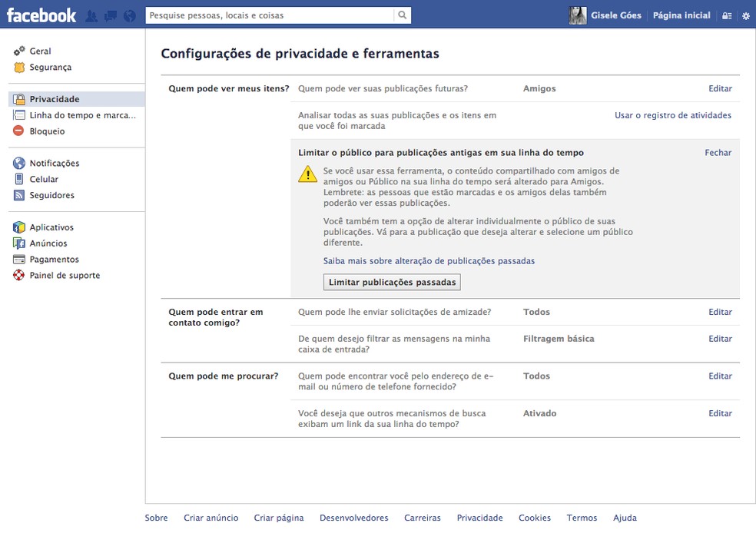
Task: Open Anúncios settings
Action: 48,243
